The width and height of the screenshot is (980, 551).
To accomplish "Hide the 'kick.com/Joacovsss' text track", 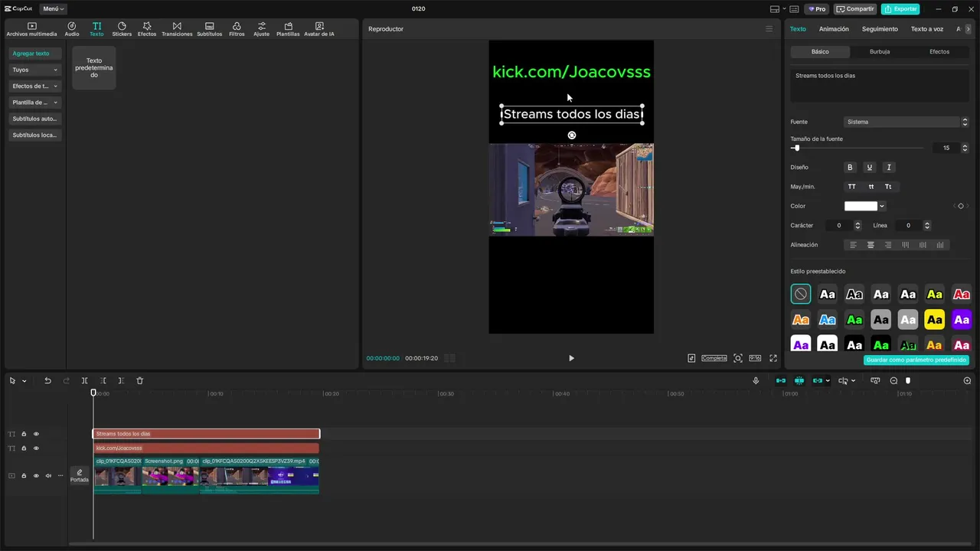I will [x=36, y=448].
